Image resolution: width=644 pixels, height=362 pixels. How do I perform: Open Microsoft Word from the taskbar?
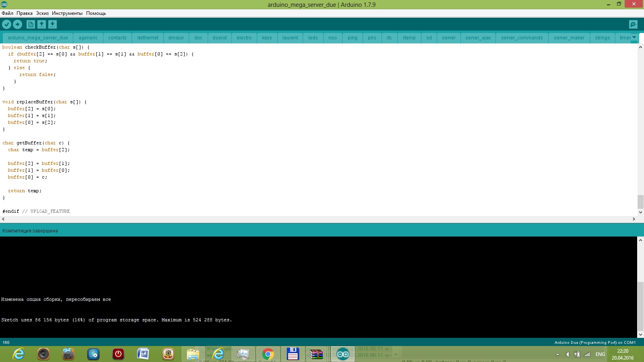click(x=143, y=354)
